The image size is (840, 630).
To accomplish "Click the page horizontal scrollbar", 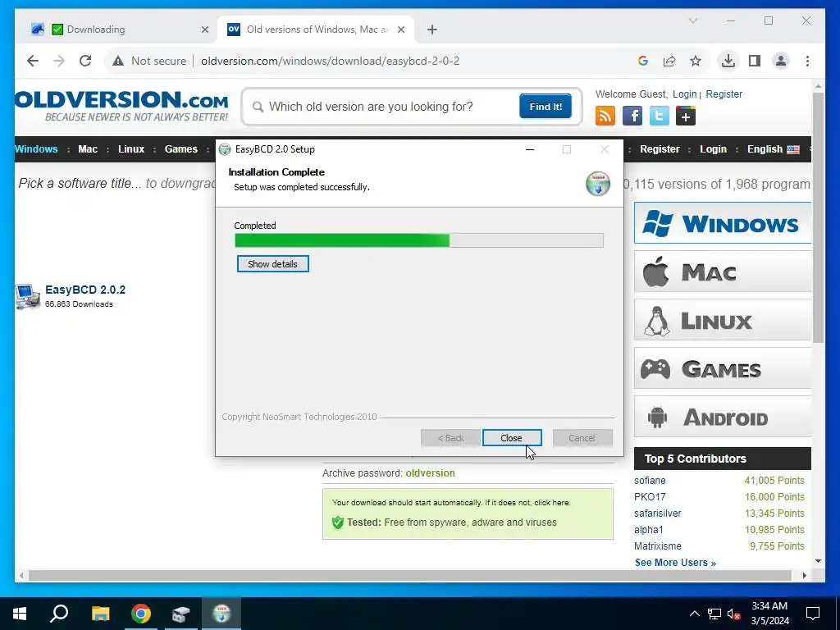I will pyautogui.click(x=410, y=576).
